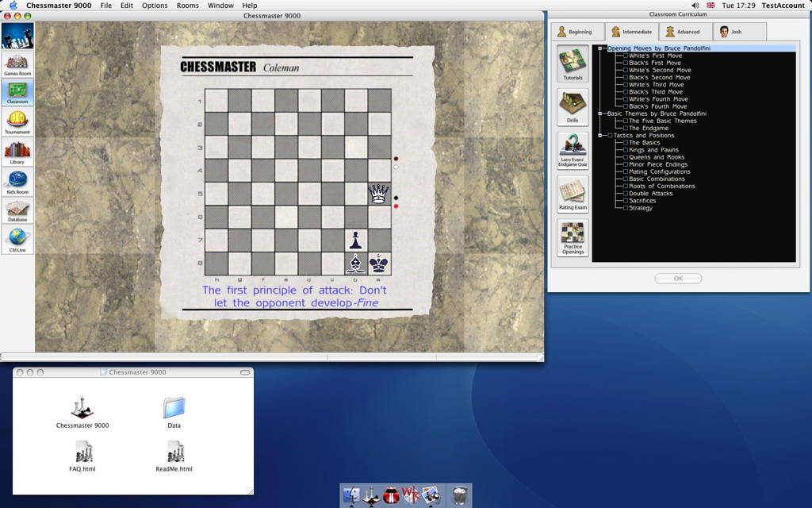812x508 pixels.
Task: Click the TestAccount user menu
Action: click(x=783, y=6)
